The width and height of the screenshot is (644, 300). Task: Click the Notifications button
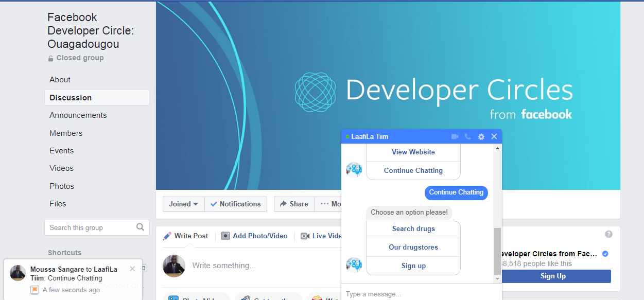pos(236,204)
